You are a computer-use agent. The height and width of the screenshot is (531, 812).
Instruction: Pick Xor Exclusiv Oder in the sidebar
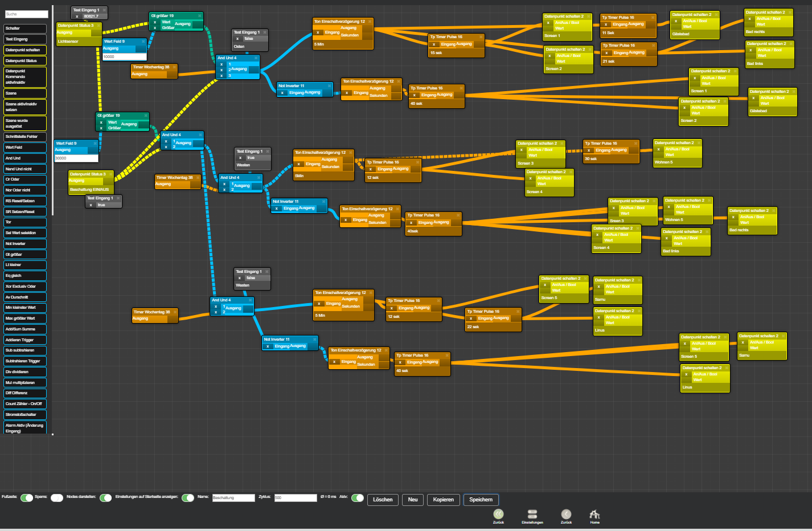click(x=25, y=287)
